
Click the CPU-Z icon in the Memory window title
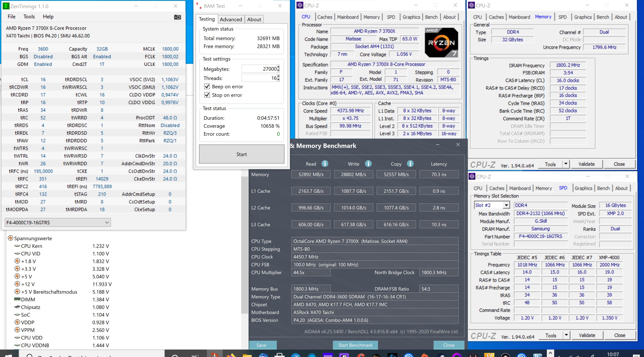pos(471,5)
